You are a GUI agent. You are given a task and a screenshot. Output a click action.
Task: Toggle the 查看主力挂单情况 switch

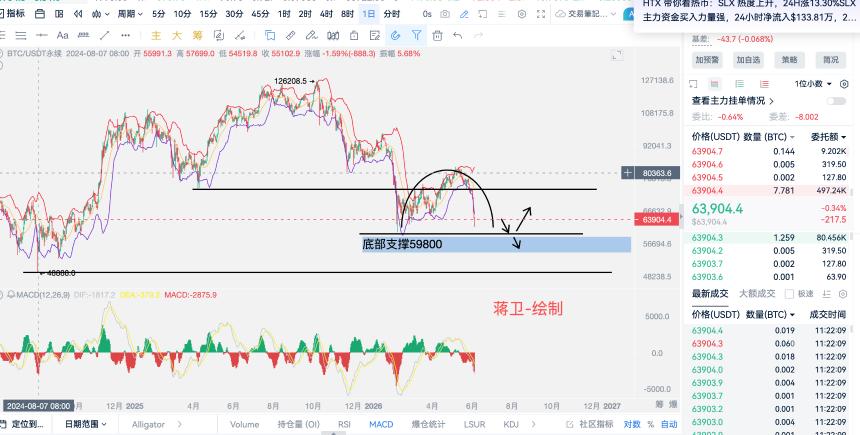[x=836, y=101]
